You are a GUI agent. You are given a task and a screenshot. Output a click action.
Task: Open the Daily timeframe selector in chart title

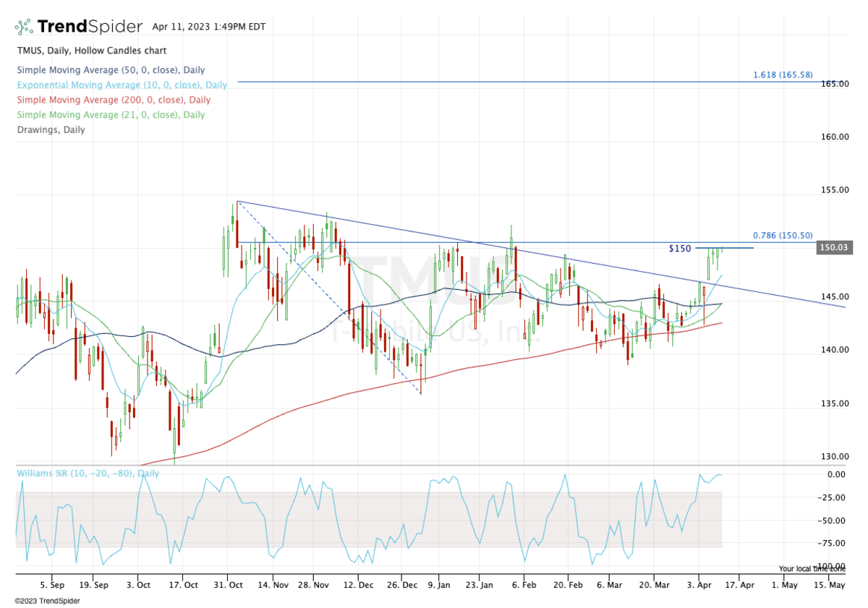(58, 51)
